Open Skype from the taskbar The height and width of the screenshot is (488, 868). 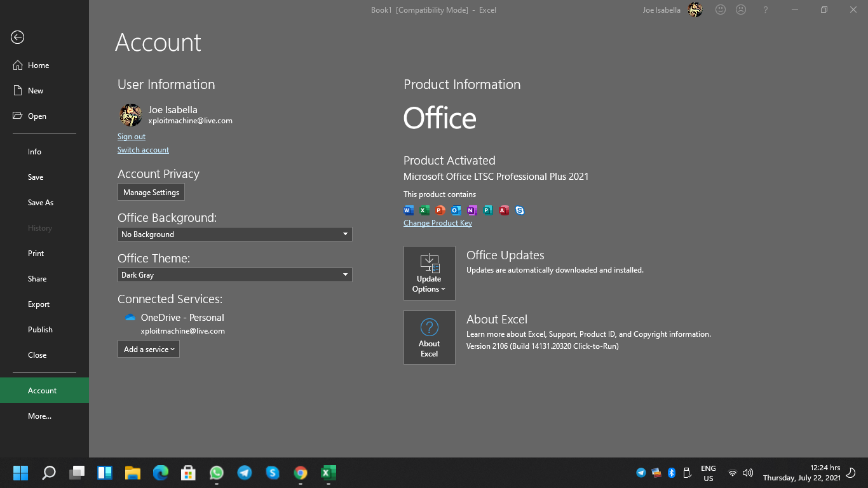[x=273, y=473]
